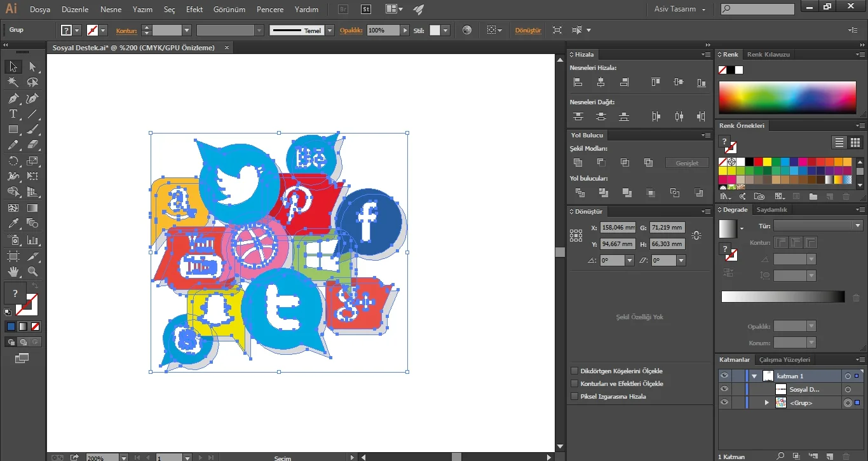
Task: Switch swatches panel to list view
Action: coord(839,142)
